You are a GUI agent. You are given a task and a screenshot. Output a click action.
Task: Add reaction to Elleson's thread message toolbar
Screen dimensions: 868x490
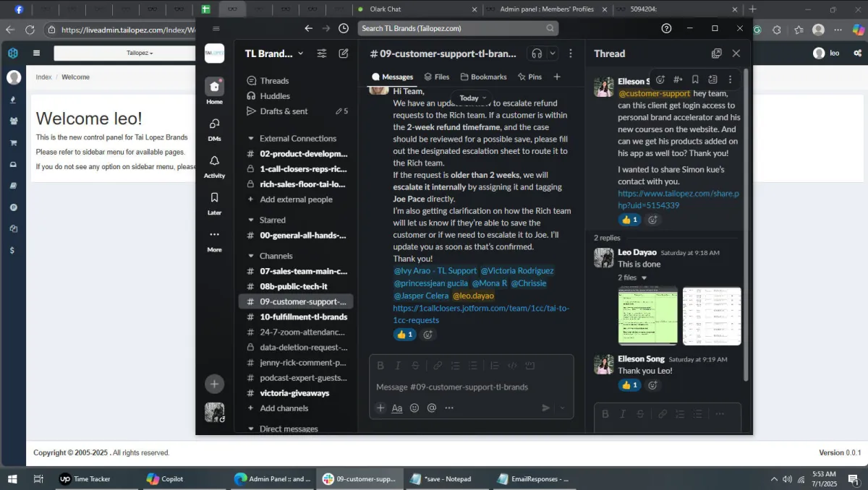660,79
